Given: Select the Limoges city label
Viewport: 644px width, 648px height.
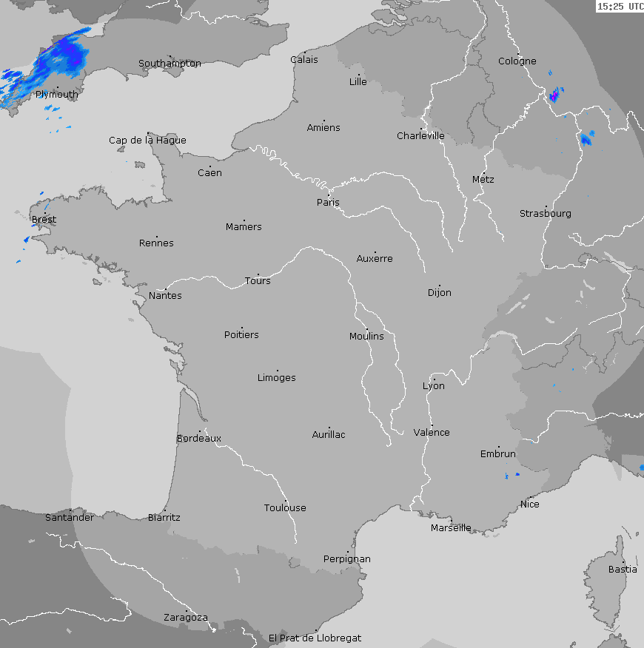Looking at the screenshot, I should (x=276, y=378).
